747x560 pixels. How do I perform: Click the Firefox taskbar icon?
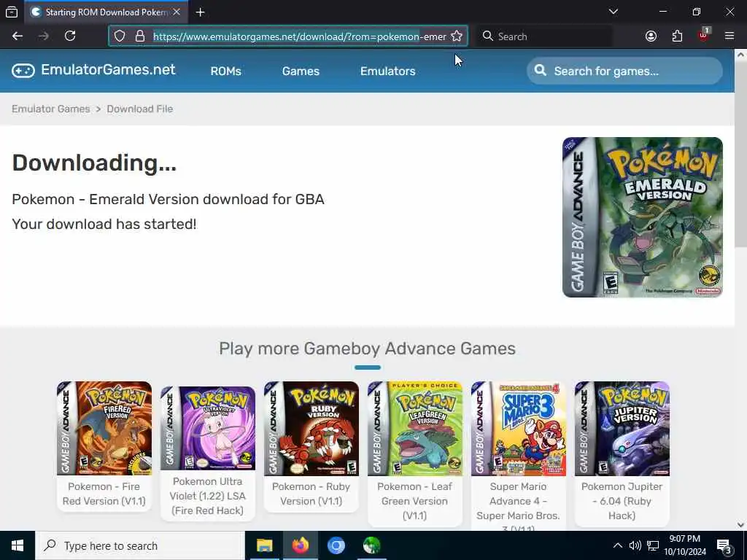pos(300,545)
